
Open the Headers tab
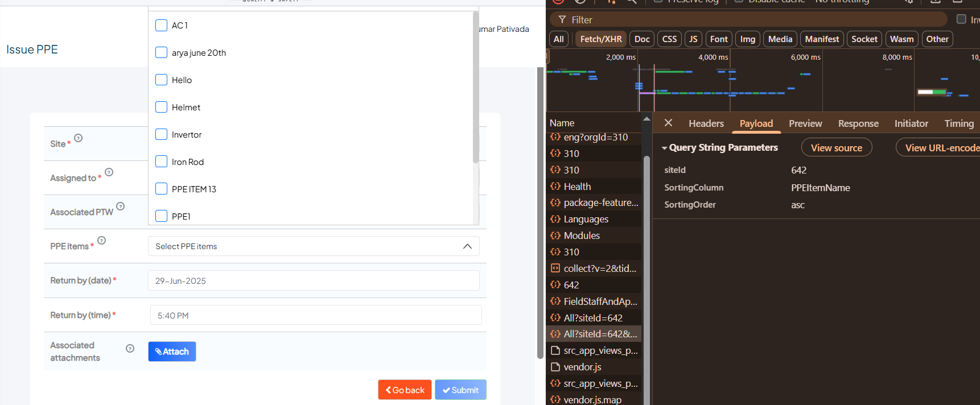[706, 123]
